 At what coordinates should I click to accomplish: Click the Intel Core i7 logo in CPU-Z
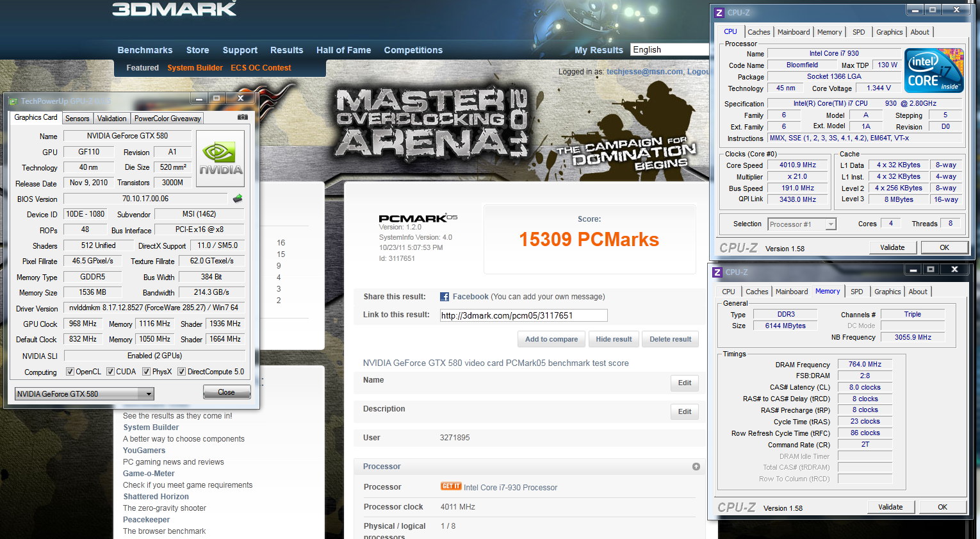pyautogui.click(x=935, y=70)
